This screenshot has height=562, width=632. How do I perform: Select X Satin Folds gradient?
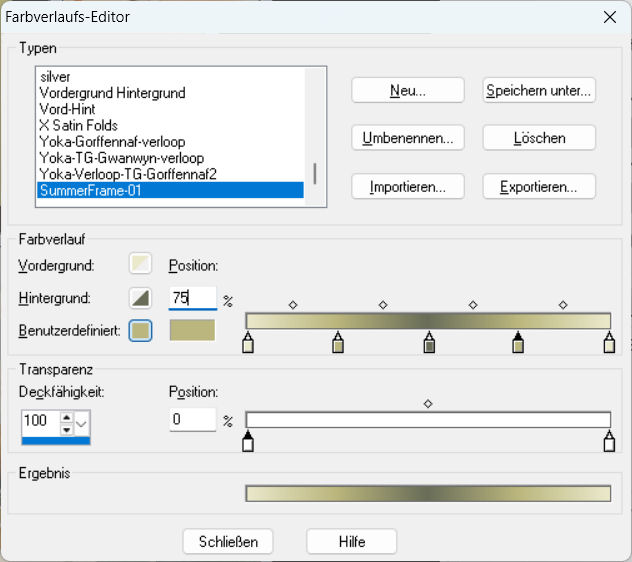click(x=170, y=125)
